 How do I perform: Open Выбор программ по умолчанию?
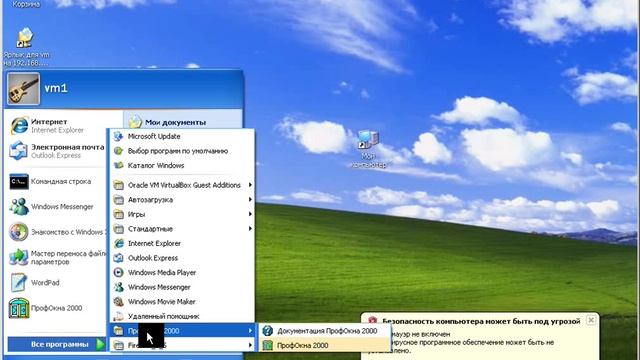(182, 151)
